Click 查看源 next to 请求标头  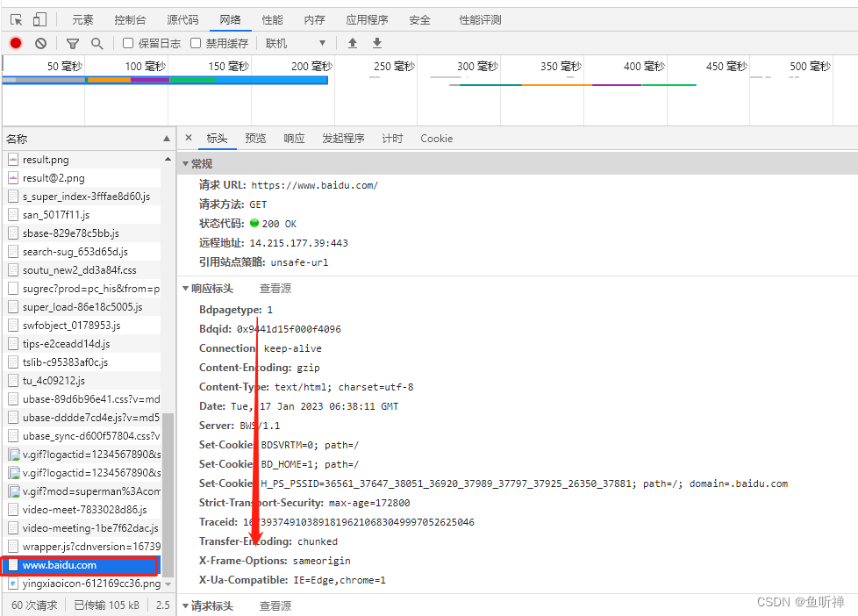point(275,606)
